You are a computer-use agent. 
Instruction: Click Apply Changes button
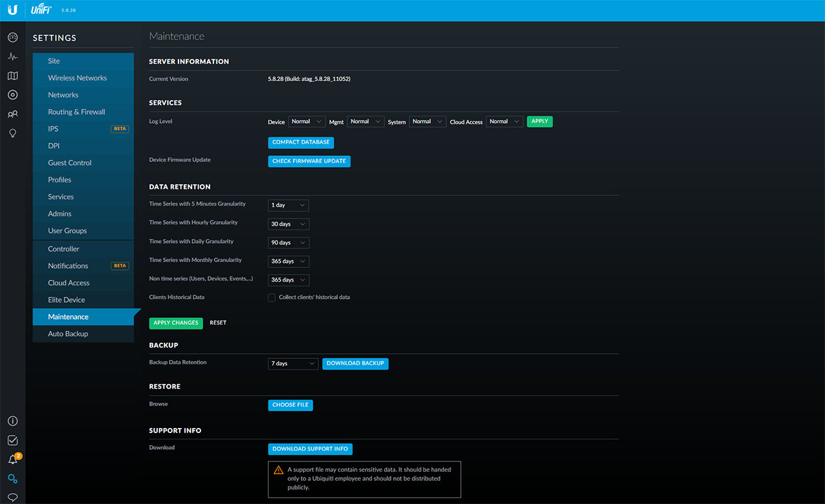pyautogui.click(x=176, y=323)
